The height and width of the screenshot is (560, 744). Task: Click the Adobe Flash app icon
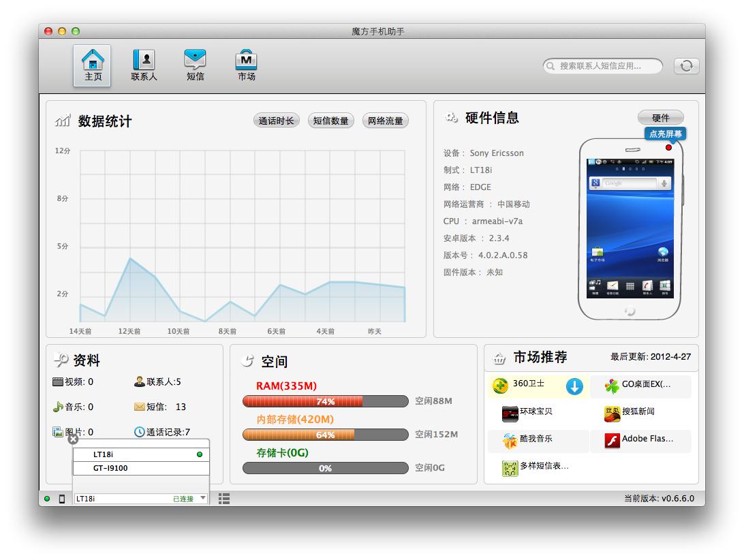612,441
